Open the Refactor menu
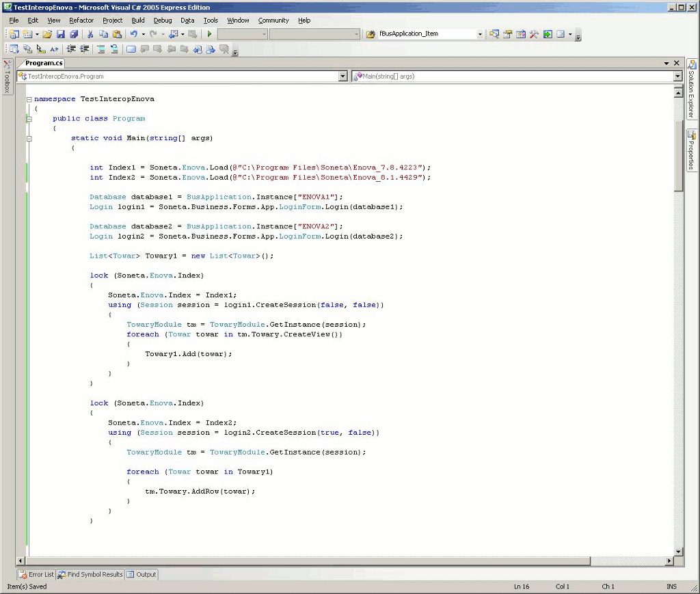The image size is (700, 594). click(x=81, y=20)
